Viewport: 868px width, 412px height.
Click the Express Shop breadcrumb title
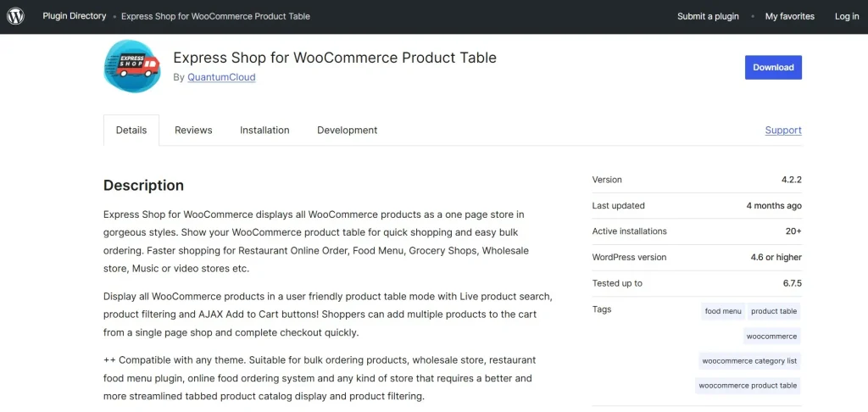[x=215, y=16]
